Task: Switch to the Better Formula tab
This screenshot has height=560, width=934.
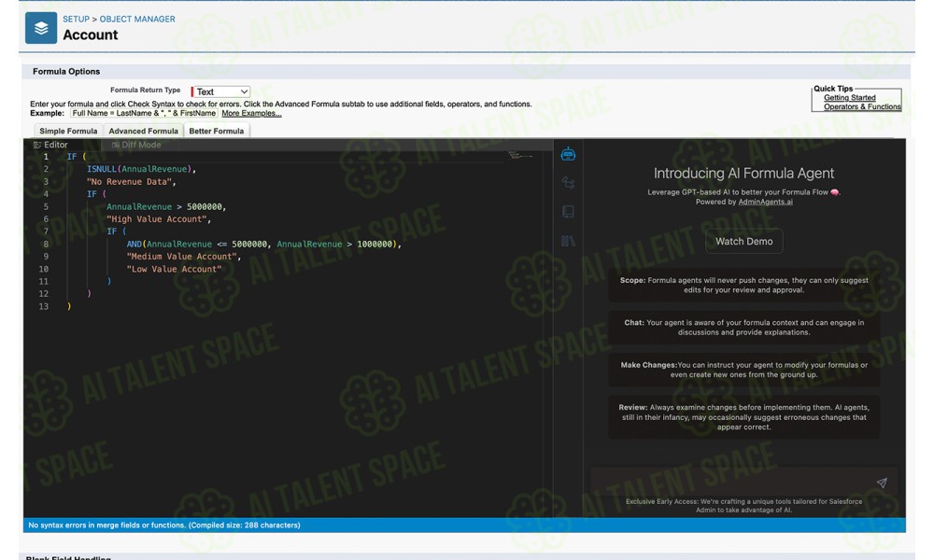Action: (x=217, y=131)
